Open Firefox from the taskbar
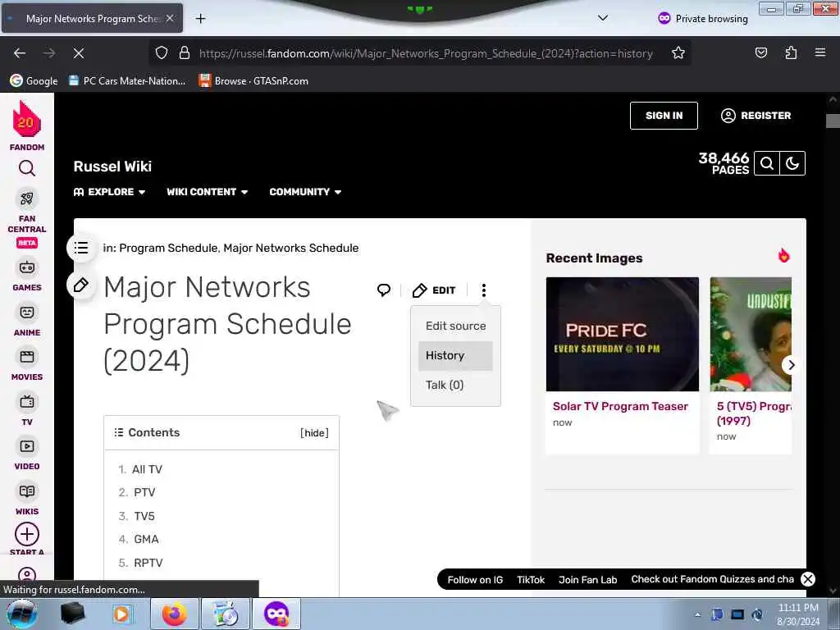The height and width of the screenshot is (630, 840). coord(175,614)
